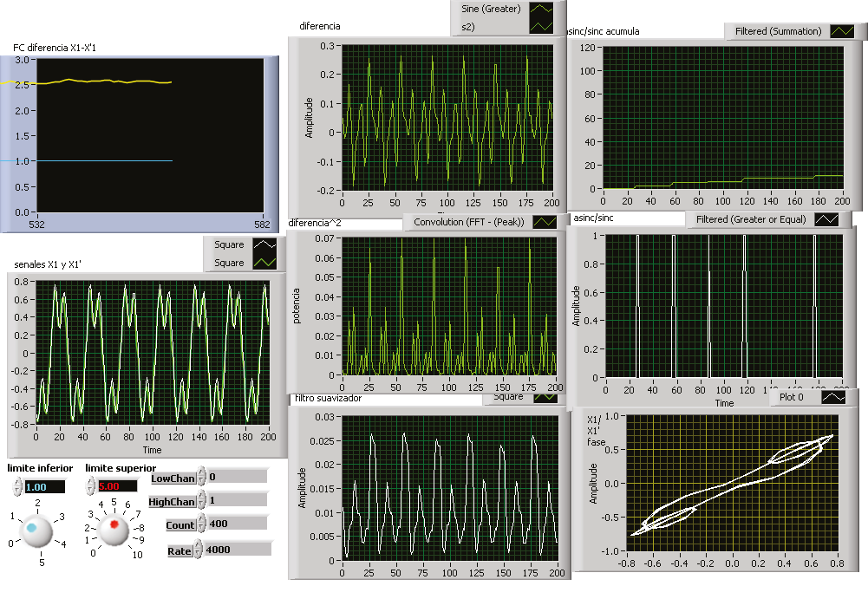868x599 pixels.
Task: Select the Filtered (Greater or Equal) plot icon
Action: (826, 219)
